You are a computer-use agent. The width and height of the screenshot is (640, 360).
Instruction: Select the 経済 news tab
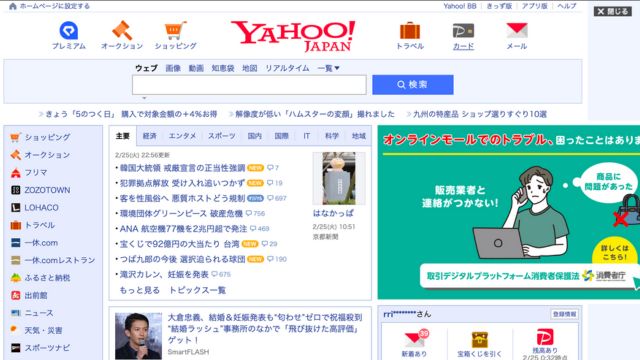tap(149, 136)
